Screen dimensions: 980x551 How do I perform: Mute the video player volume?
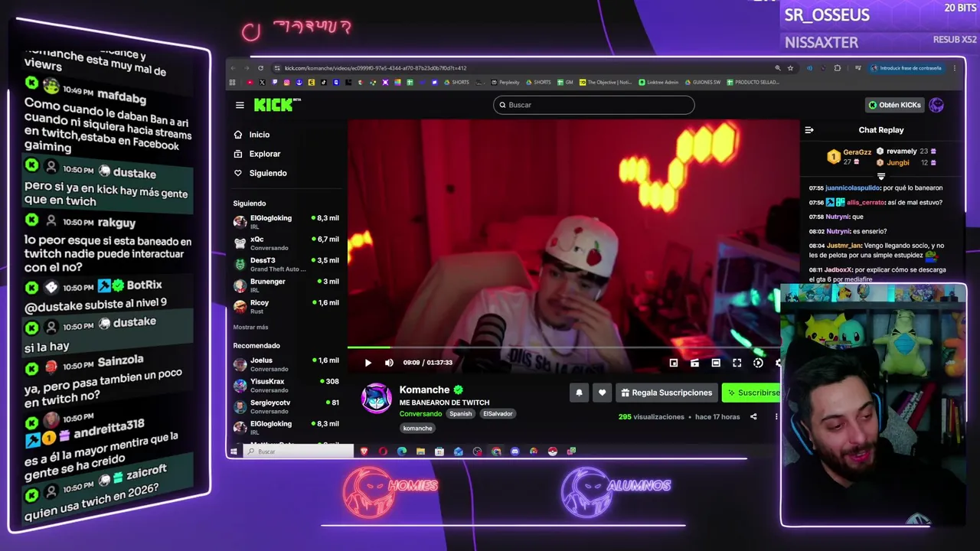pyautogui.click(x=389, y=363)
